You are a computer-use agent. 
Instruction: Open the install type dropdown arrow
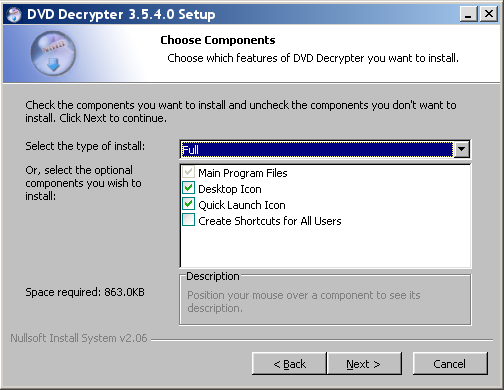click(462, 149)
